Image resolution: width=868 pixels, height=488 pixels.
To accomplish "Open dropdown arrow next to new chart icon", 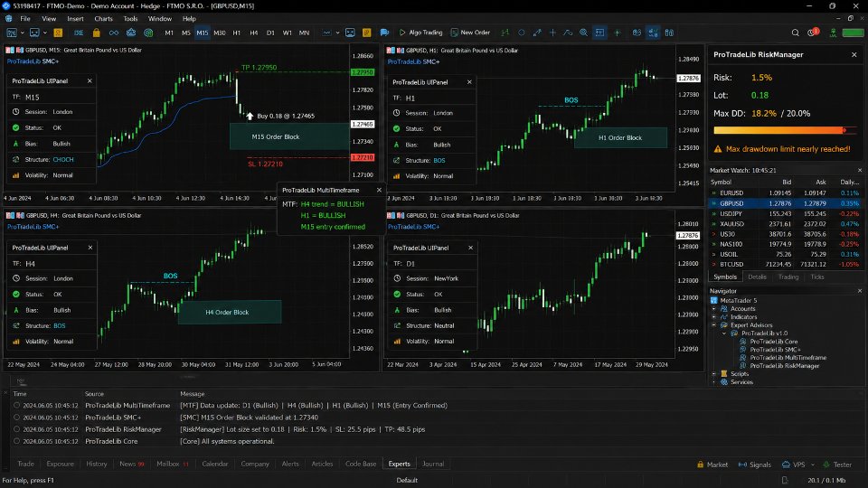I will pyautogui.click(x=22, y=33).
